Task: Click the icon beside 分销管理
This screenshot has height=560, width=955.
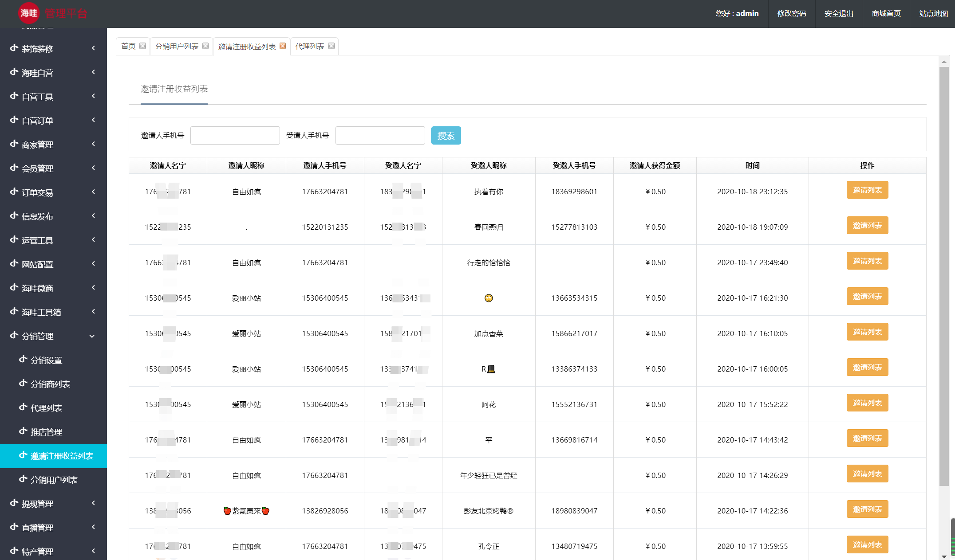Action: [14, 335]
